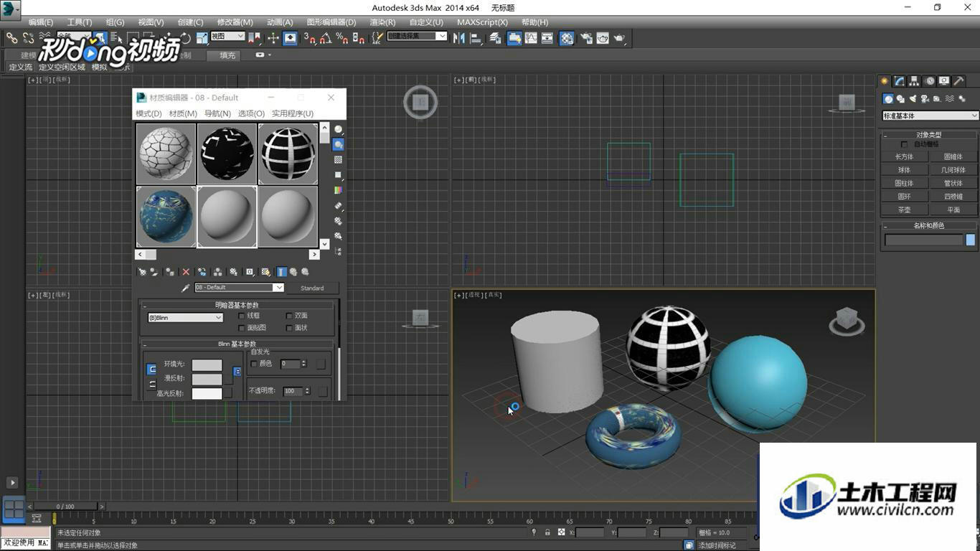Viewport: 980px width, 551px height.
Task: Open the Create tab in command panel
Action: click(885, 81)
